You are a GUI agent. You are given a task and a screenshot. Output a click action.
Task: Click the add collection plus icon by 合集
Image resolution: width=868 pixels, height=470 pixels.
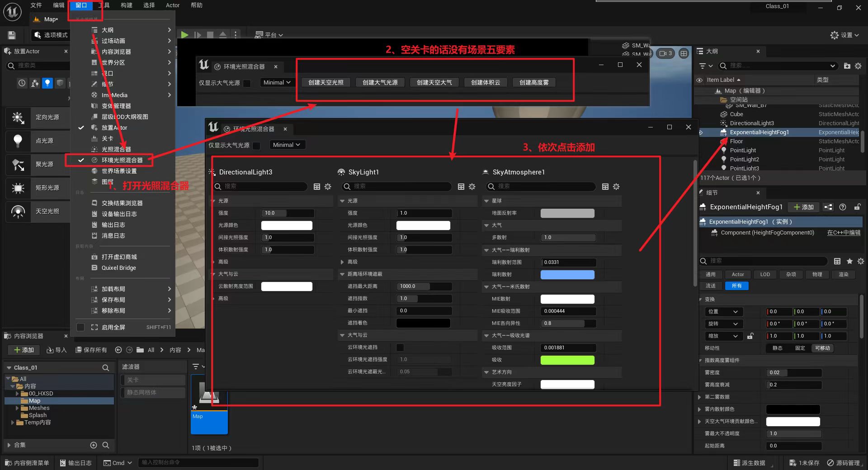click(x=94, y=445)
